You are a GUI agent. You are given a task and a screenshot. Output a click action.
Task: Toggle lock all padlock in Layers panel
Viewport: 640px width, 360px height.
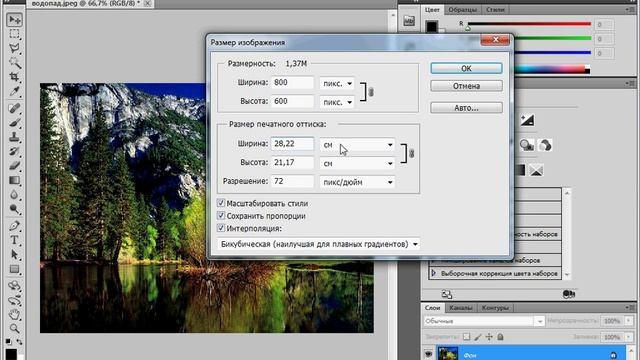click(x=500, y=337)
